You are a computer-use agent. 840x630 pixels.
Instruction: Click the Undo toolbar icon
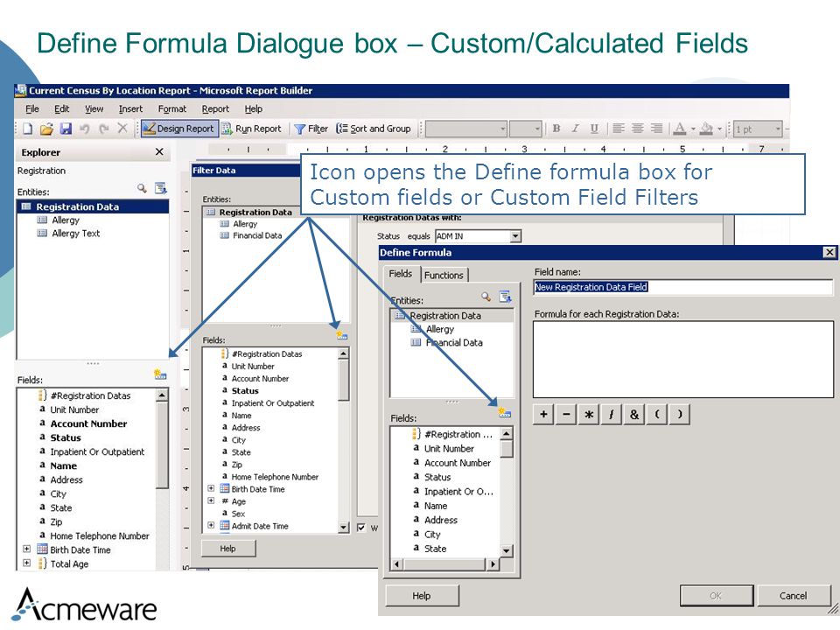point(84,129)
